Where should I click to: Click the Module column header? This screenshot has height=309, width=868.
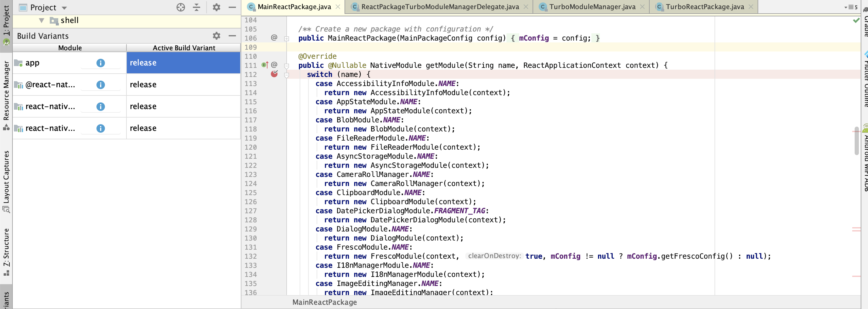tap(70, 48)
